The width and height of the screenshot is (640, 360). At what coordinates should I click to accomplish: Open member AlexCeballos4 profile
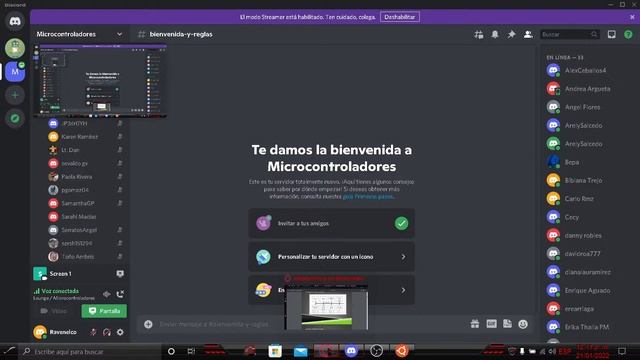tap(584, 71)
